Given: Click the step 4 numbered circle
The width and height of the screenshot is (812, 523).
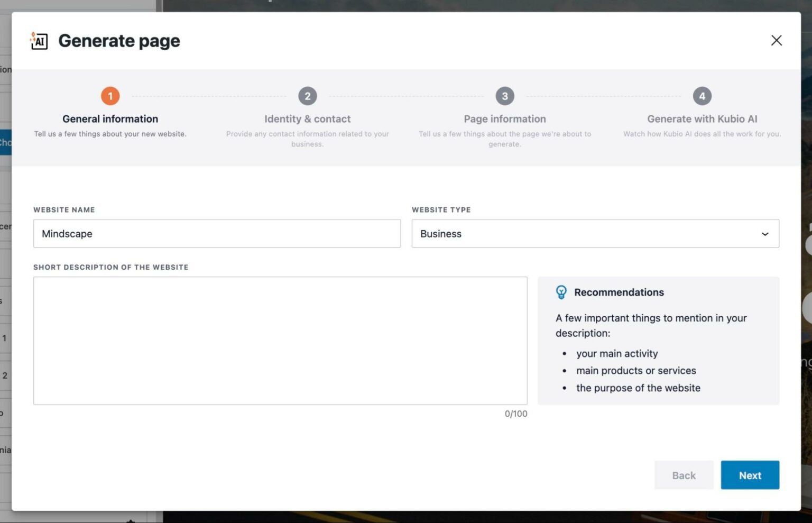Looking at the screenshot, I should pyautogui.click(x=703, y=96).
